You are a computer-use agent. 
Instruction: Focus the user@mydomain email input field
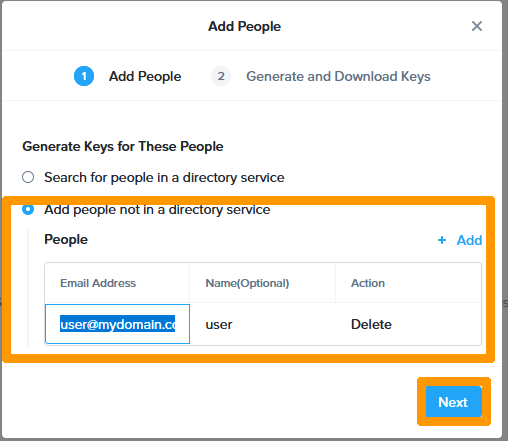pyautogui.click(x=117, y=324)
